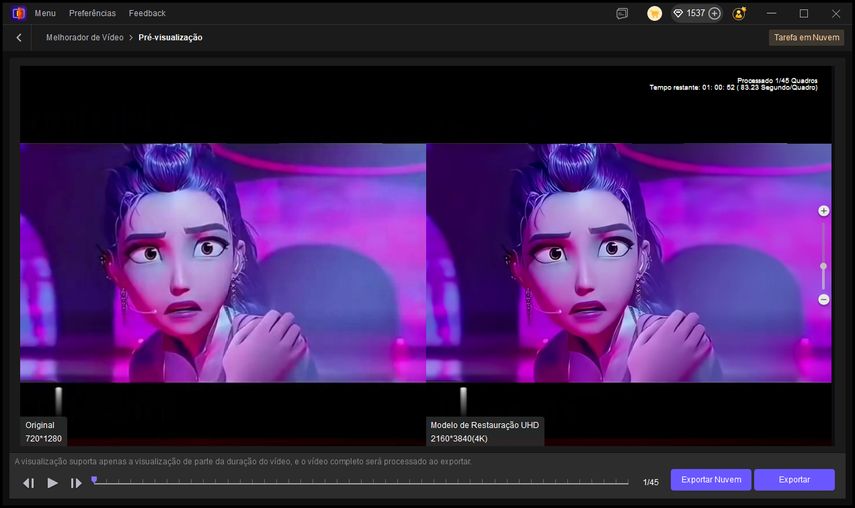Add credits with the plus icon
Viewport: 855px width, 508px height.
714,14
